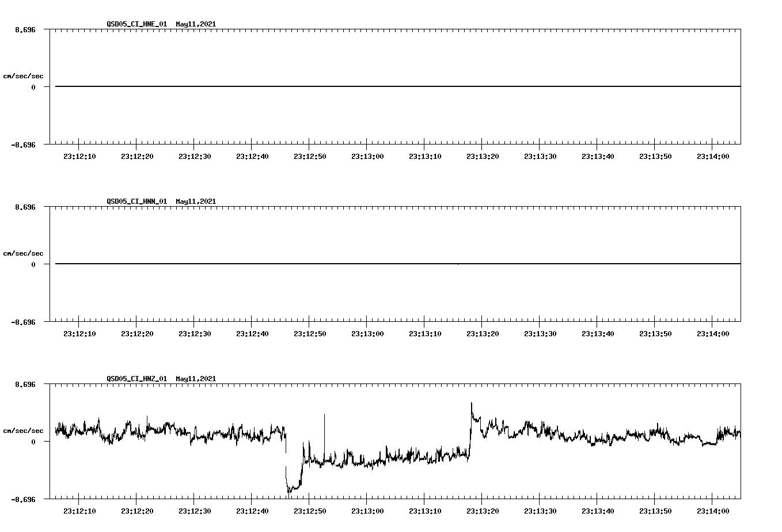Screen dimensions: 782x532
Task: Select the 8.696 upper amplitude label on HNN
Action: coord(24,206)
